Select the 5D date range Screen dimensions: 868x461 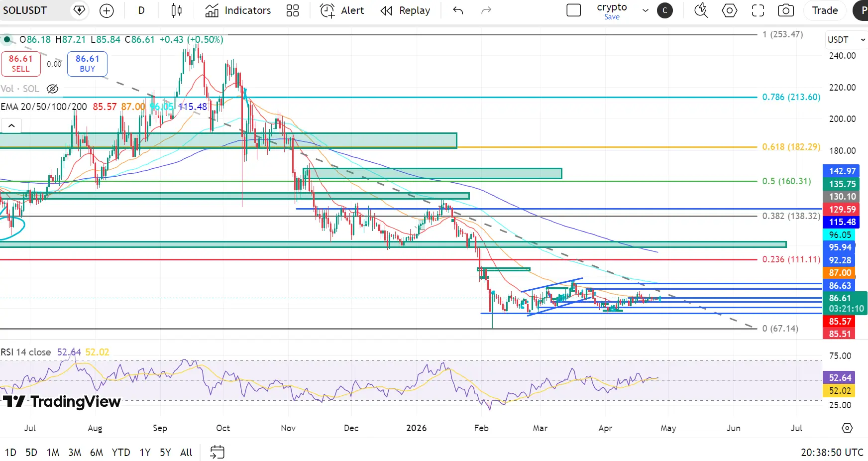[31, 453]
